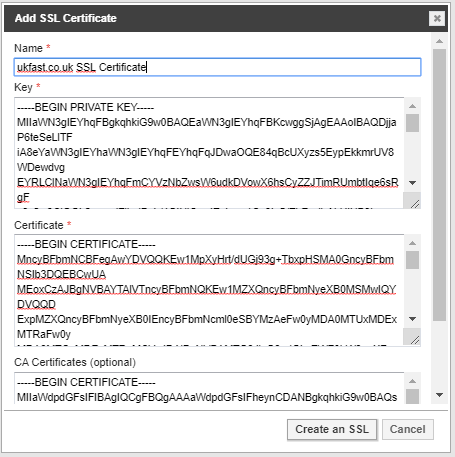Click the 'Name' field label

(x=28, y=48)
